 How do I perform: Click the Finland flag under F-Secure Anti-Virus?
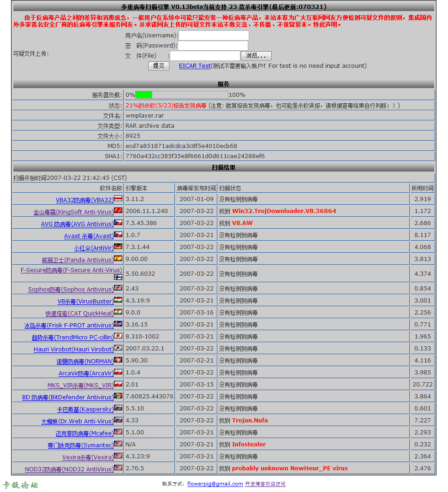point(118,277)
